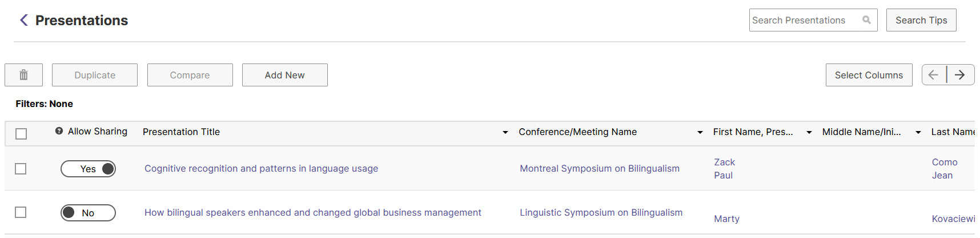Go to next columns with right arrow
This screenshot has width=980, height=238.
click(961, 75)
